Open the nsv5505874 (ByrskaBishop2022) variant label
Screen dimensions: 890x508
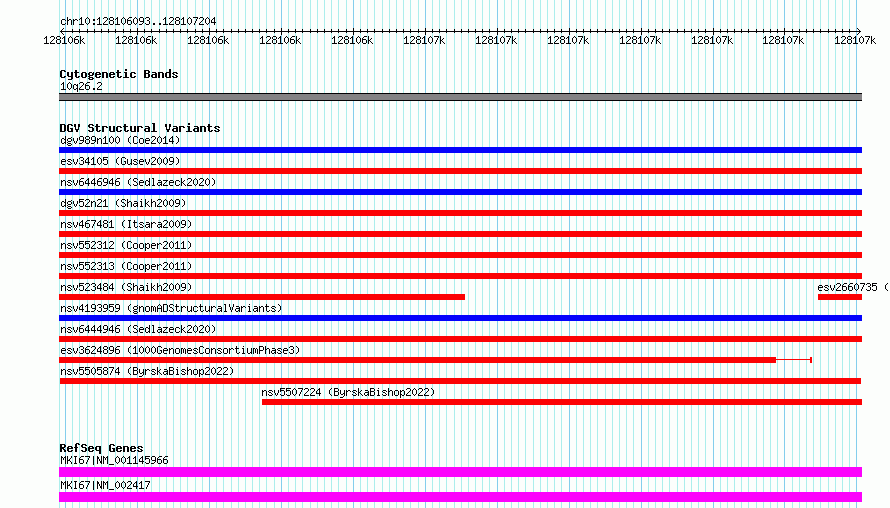(x=147, y=371)
